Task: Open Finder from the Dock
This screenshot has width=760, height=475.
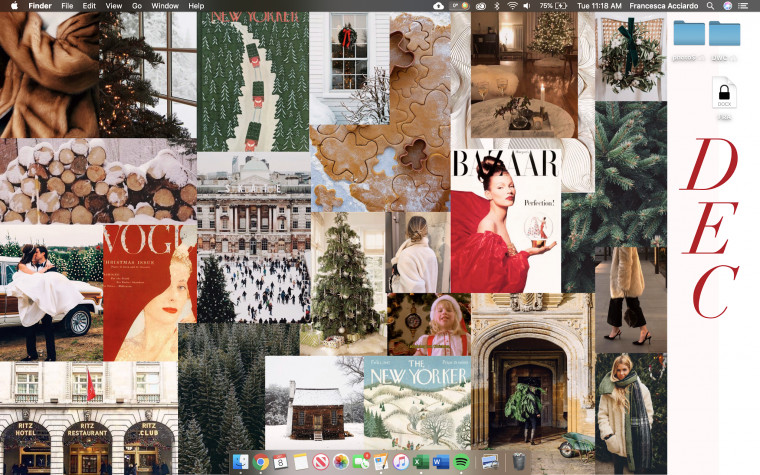Action: [240, 462]
